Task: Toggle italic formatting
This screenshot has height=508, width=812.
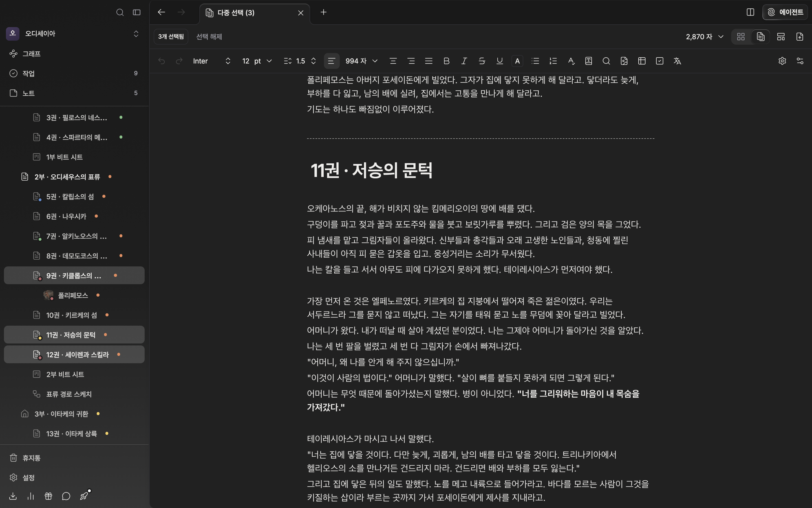Action: [464, 61]
